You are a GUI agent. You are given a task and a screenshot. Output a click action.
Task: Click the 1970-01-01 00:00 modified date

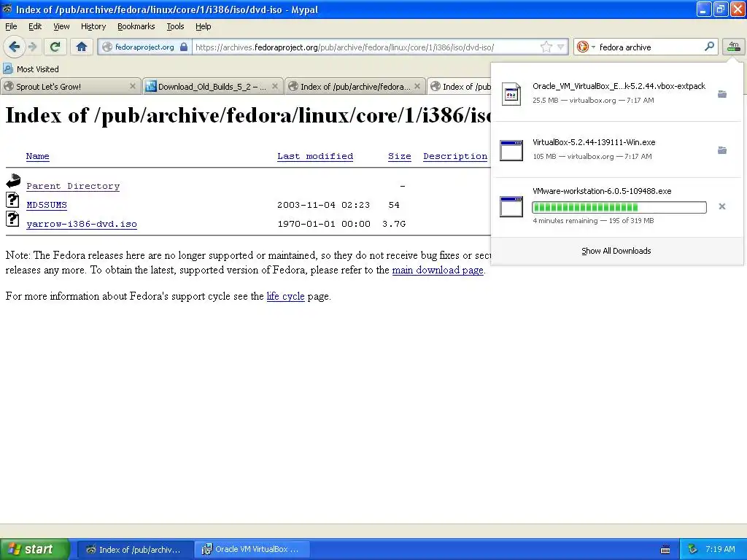(x=323, y=224)
